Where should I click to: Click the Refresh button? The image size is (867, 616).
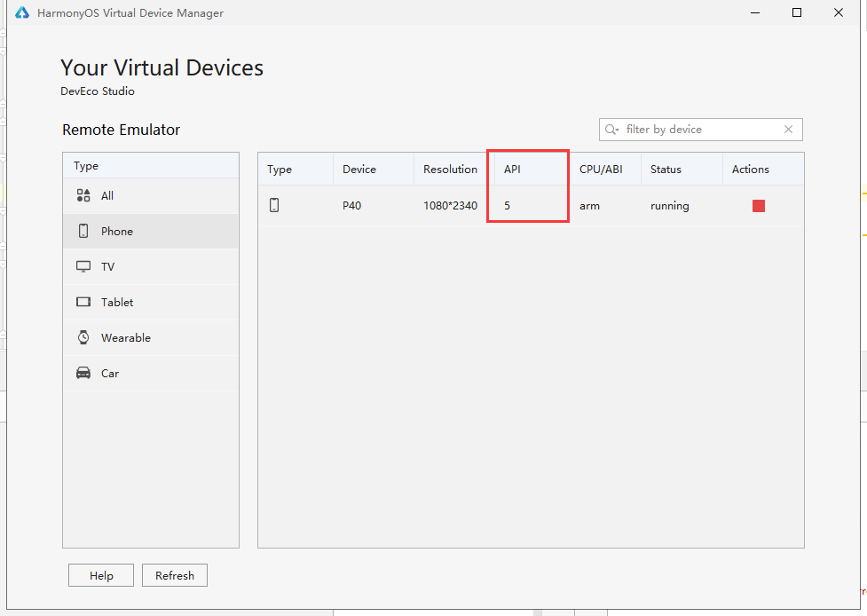pyautogui.click(x=174, y=575)
